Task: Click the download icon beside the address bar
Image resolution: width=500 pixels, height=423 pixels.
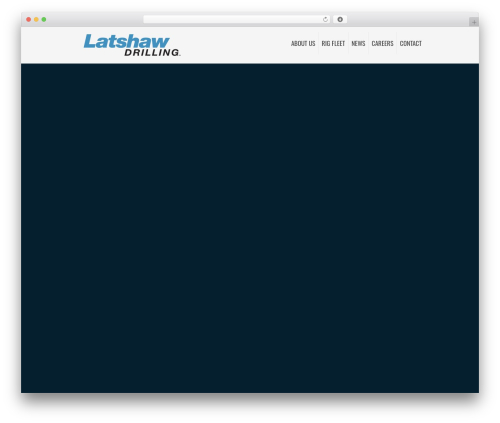Action: tap(340, 19)
